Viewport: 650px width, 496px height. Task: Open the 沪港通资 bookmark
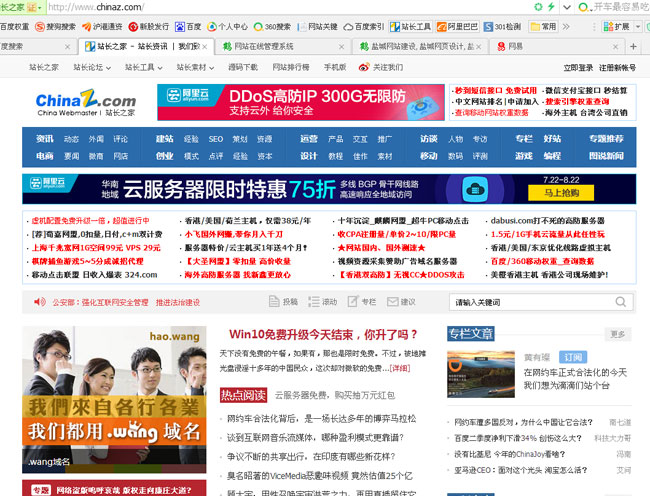102,27
